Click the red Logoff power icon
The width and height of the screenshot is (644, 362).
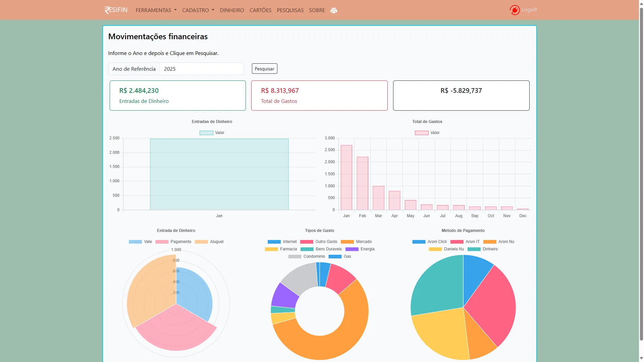(x=515, y=10)
